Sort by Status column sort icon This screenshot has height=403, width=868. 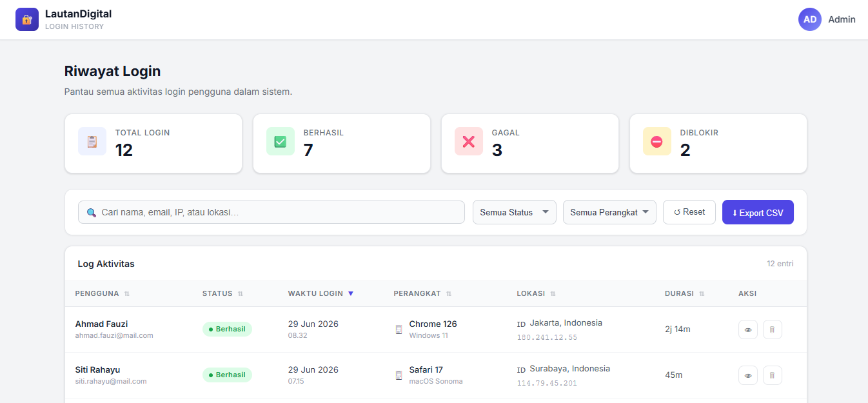tap(241, 293)
